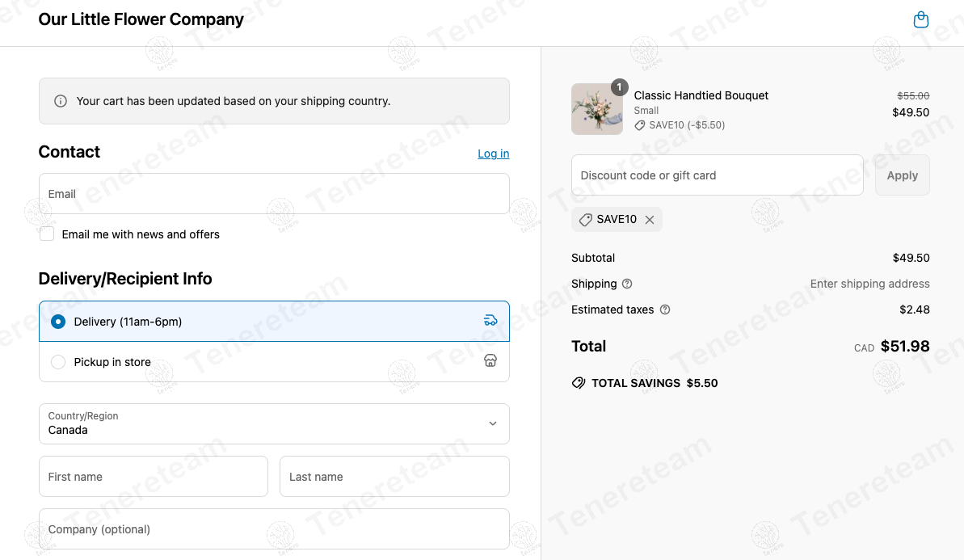The width and height of the screenshot is (964, 560).
Task: Click Our Little Flower Company store title
Action: (x=141, y=19)
